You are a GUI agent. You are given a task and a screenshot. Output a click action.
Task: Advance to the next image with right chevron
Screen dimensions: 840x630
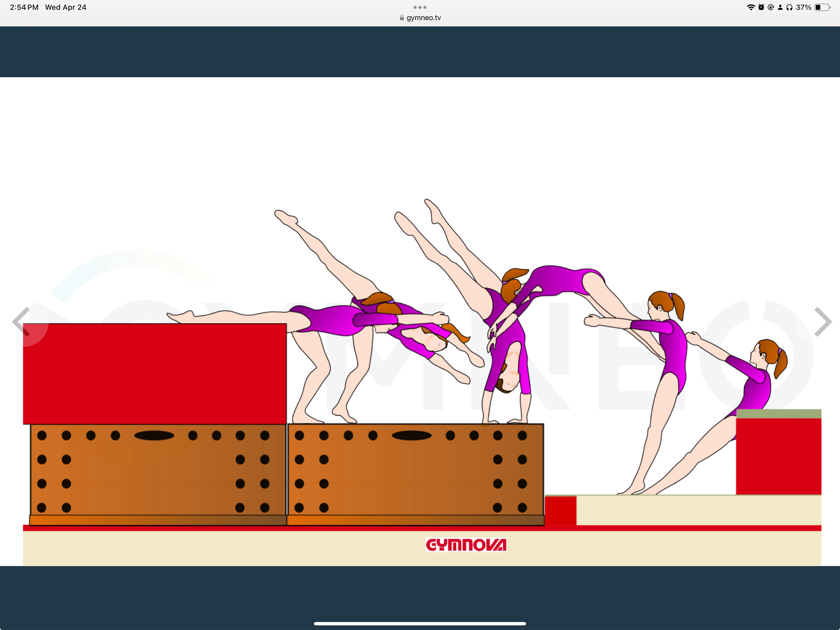823,321
